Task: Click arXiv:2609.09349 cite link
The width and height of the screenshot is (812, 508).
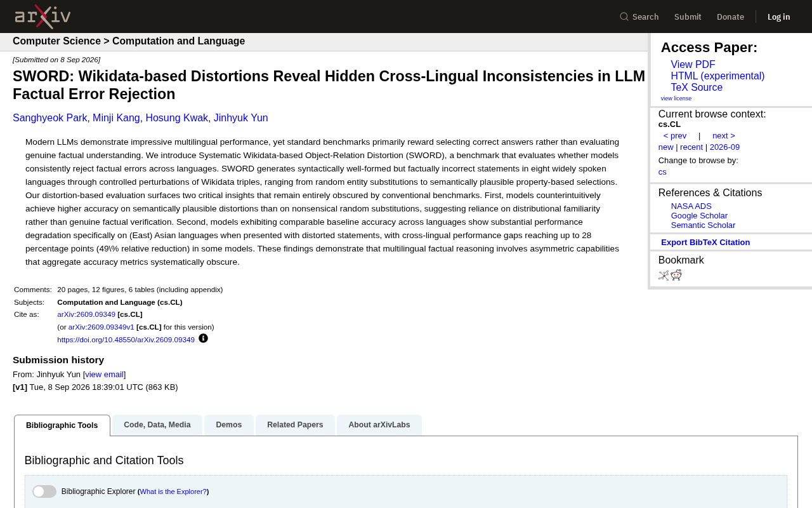Action: (x=86, y=314)
